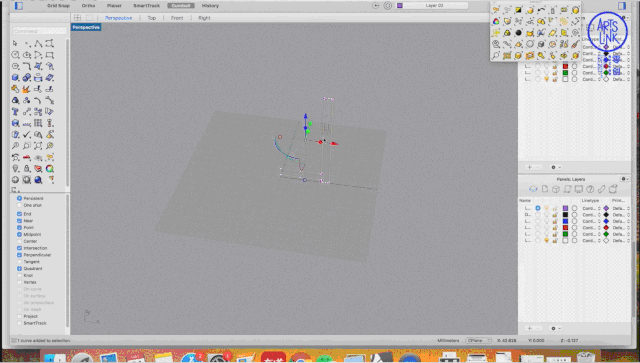Select the One shot snap option
Screen dimensions: 640x363
coord(19,205)
